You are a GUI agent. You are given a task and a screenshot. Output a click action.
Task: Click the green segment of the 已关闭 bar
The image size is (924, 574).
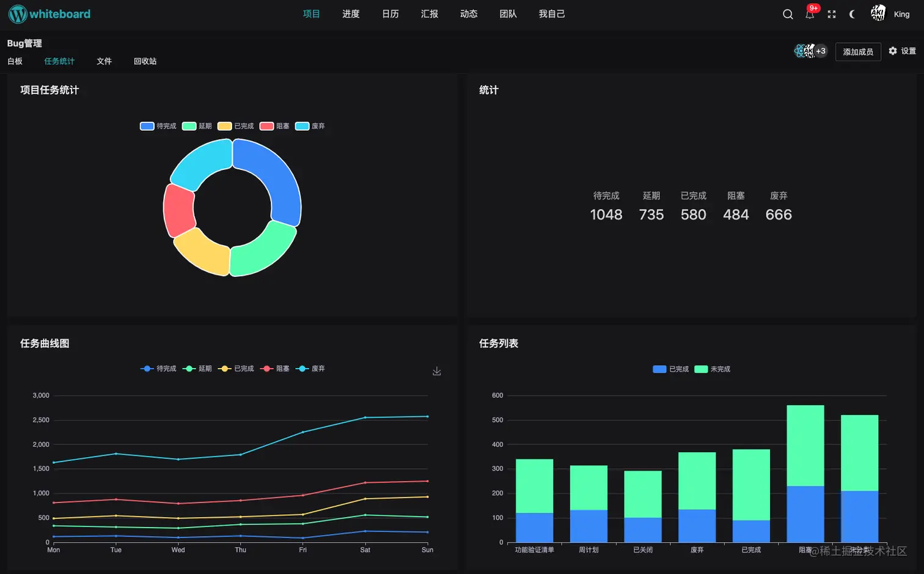[643, 494]
